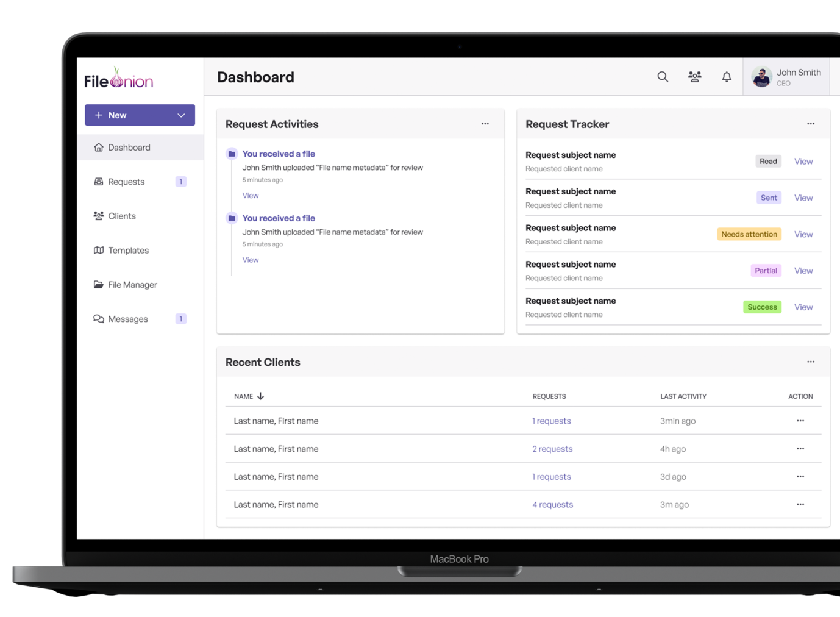Select client name in 3min ago row

[x=276, y=421]
